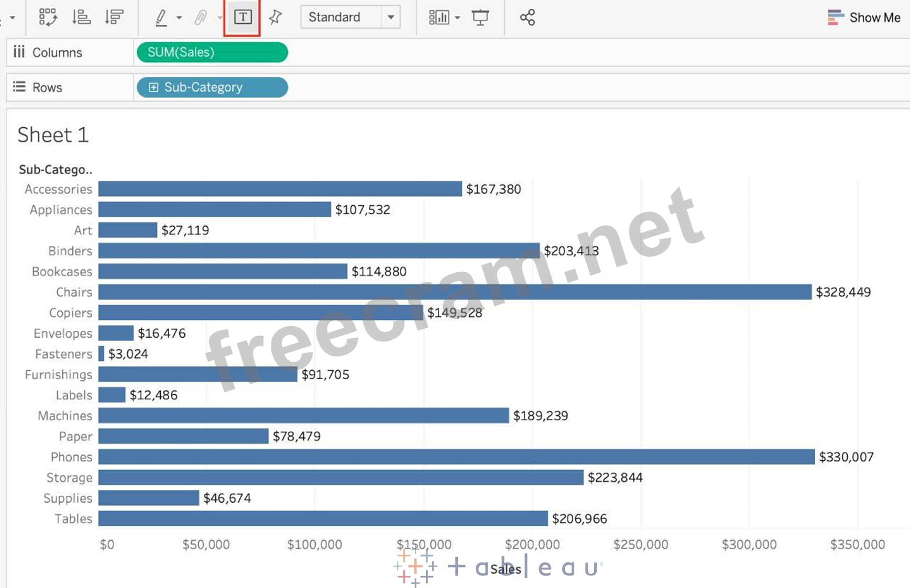Expand the Sub-Category pill plus sign
This screenshot has width=910, height=588.
coord(154,87)
